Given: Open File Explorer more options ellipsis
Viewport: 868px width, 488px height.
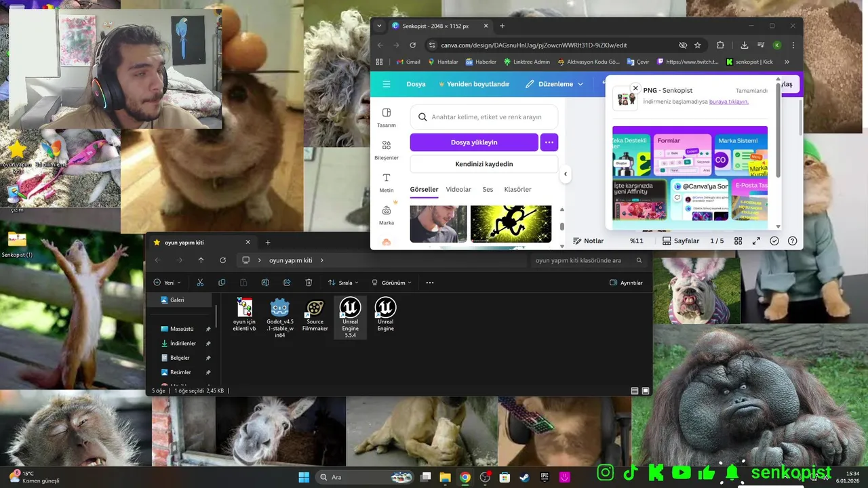Looking at the screenshot, I should (x=429, y=283).
